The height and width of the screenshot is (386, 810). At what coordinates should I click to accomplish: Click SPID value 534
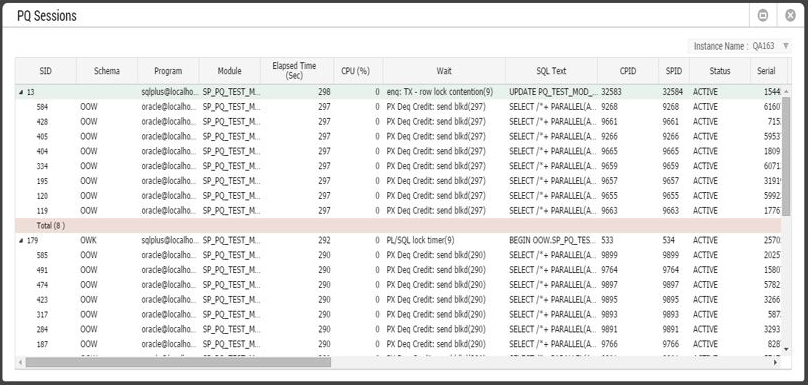[x=668, y=241]
